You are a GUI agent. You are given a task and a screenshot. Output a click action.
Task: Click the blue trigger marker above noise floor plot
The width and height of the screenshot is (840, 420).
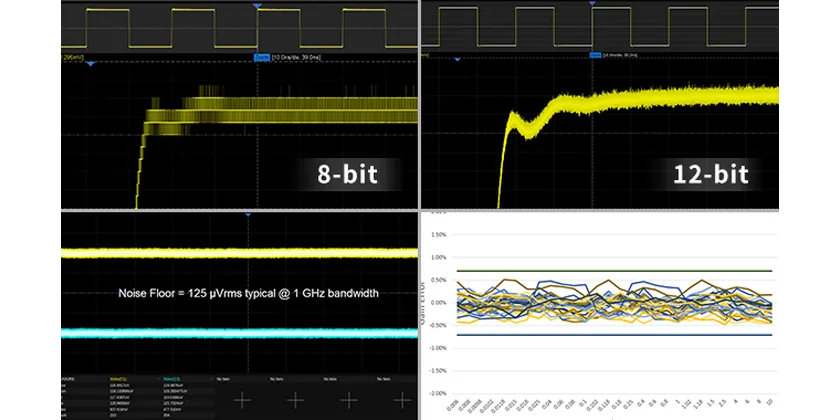pyautogui.click(x=248, y=214)
